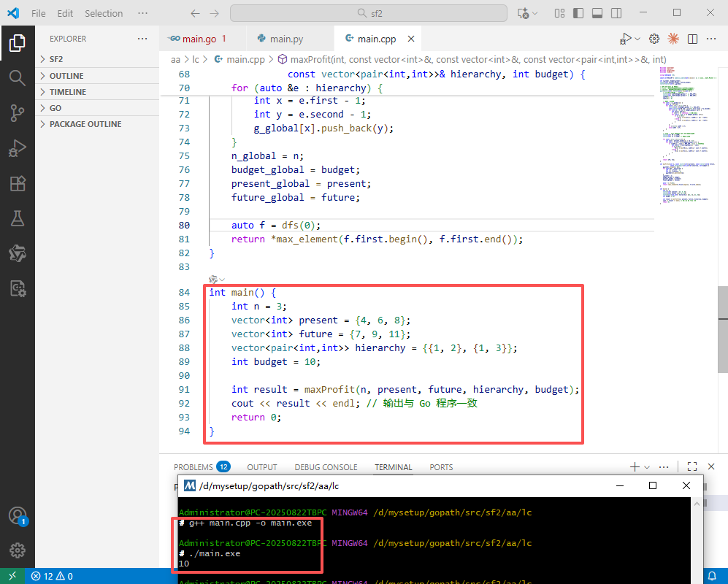
Task: Open the new terminal launch profile dropdown
Action: click(x=647, y=467)
